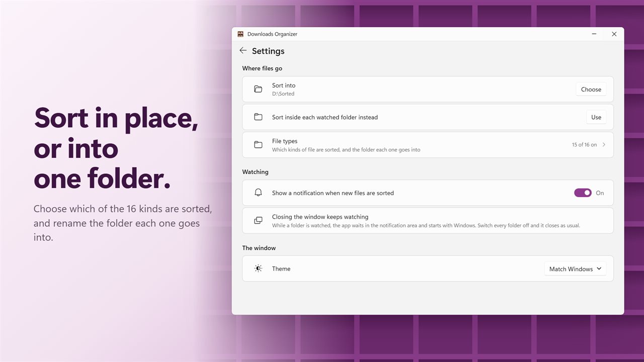Click the "D:\Sorted" path text

click(283, 94)
